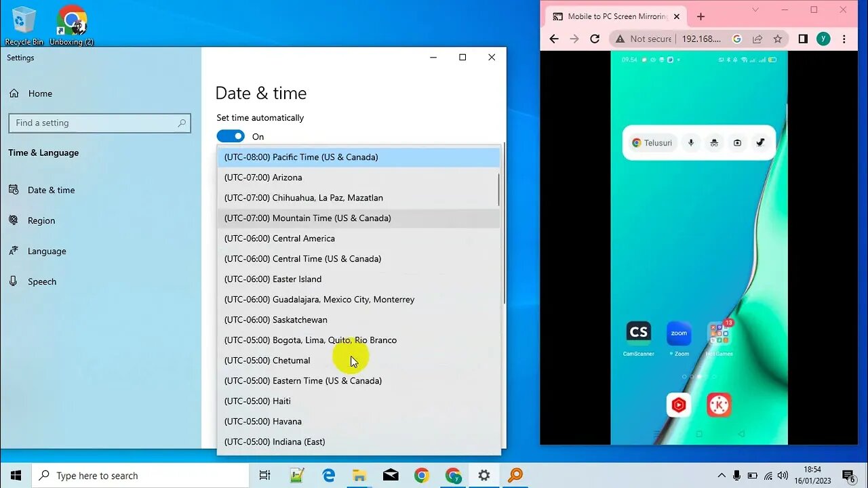
Task: Open the notification center
Action: click(848, 475)
